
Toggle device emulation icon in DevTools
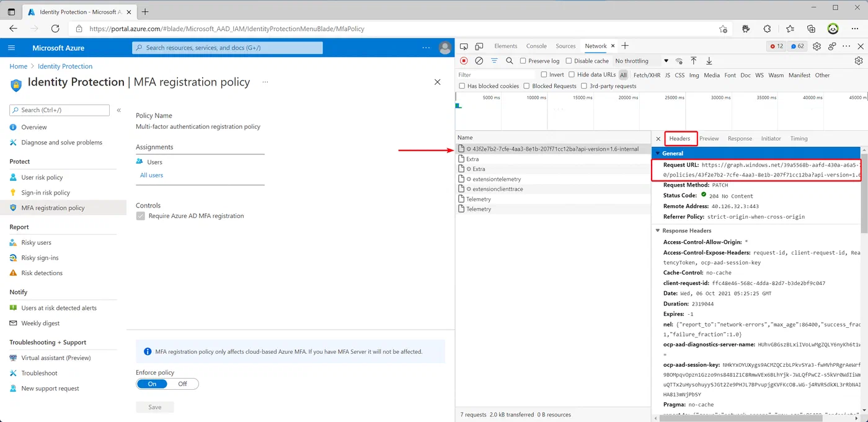(x=479, y=46)
